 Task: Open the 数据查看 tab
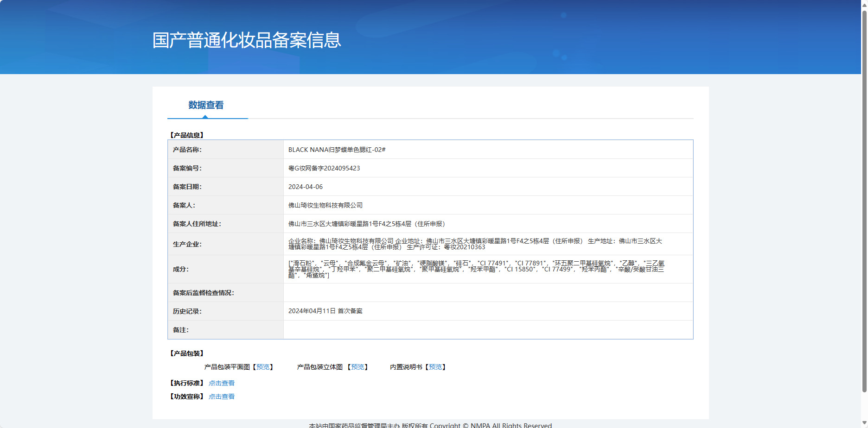tap(206, 105)
